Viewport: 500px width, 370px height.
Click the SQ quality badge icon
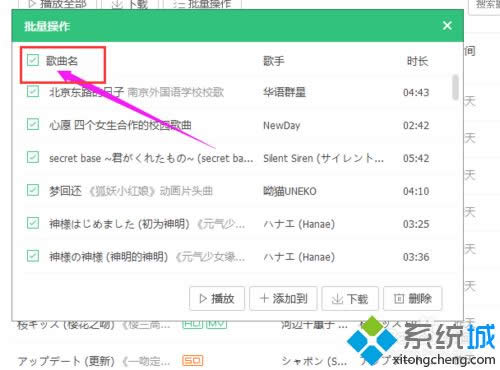pos(193,360)
